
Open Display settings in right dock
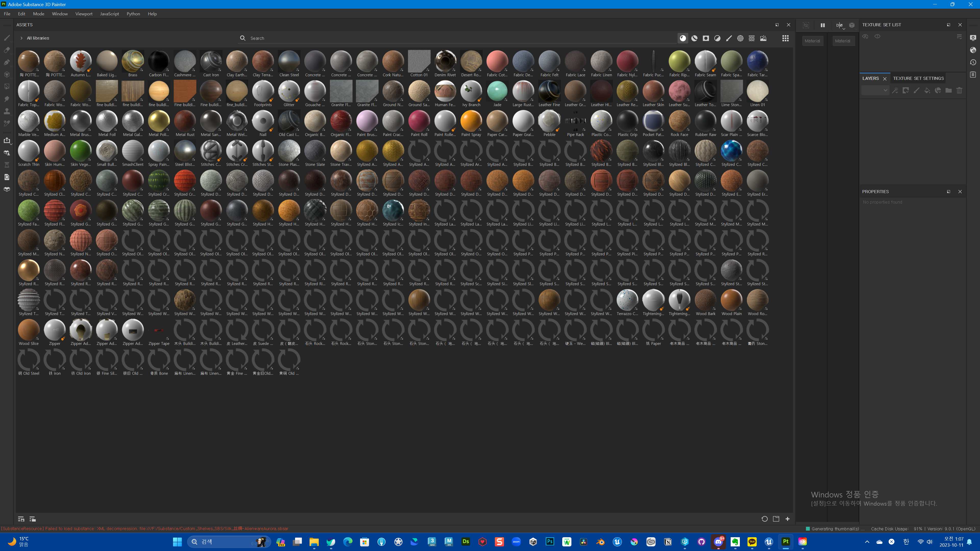click(973, 38)
